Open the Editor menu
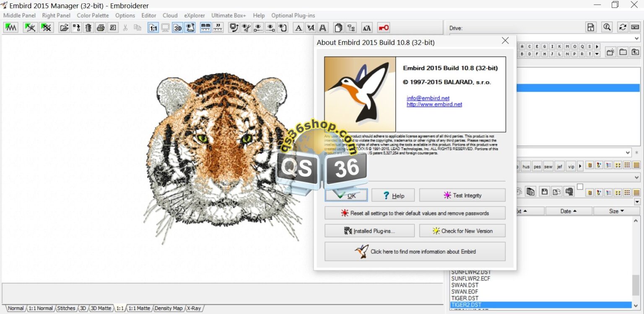The height and width of the screenshot is (314, 644). pos(149,15)
